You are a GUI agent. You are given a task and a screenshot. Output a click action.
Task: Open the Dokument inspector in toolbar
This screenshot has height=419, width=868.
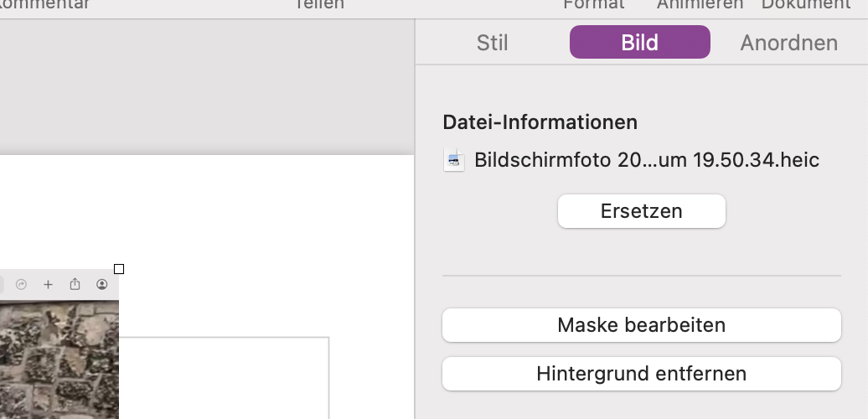click(805, 5)
